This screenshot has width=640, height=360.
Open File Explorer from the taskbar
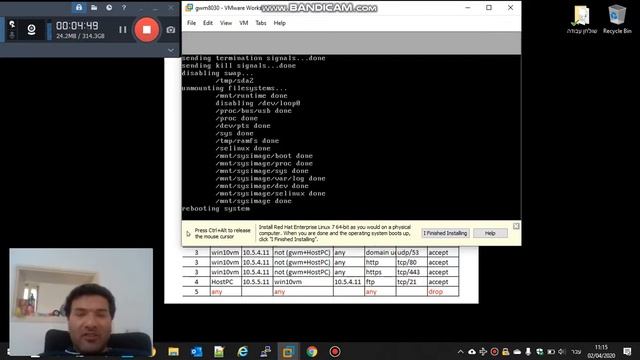pyautogui.click(x=173, y=351)
